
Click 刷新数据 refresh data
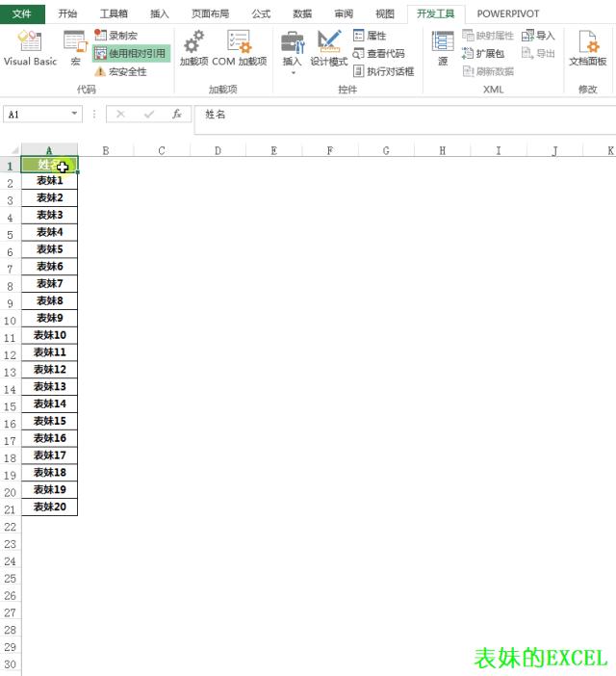(488, 71)
